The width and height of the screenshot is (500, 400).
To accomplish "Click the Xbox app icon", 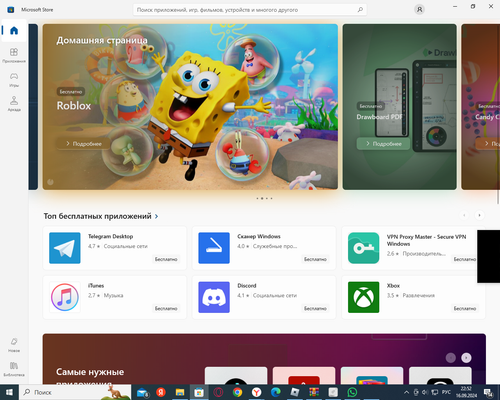I will [364, 297].
